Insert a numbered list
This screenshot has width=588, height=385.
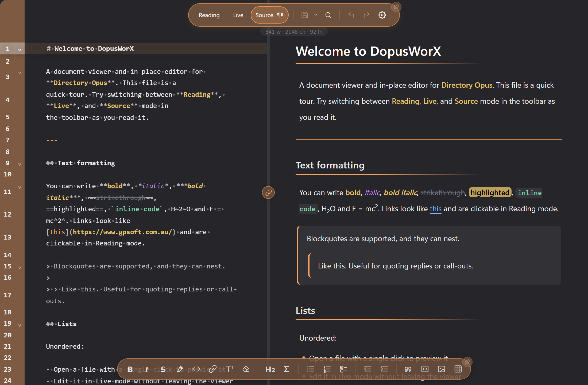coord(327,369)
